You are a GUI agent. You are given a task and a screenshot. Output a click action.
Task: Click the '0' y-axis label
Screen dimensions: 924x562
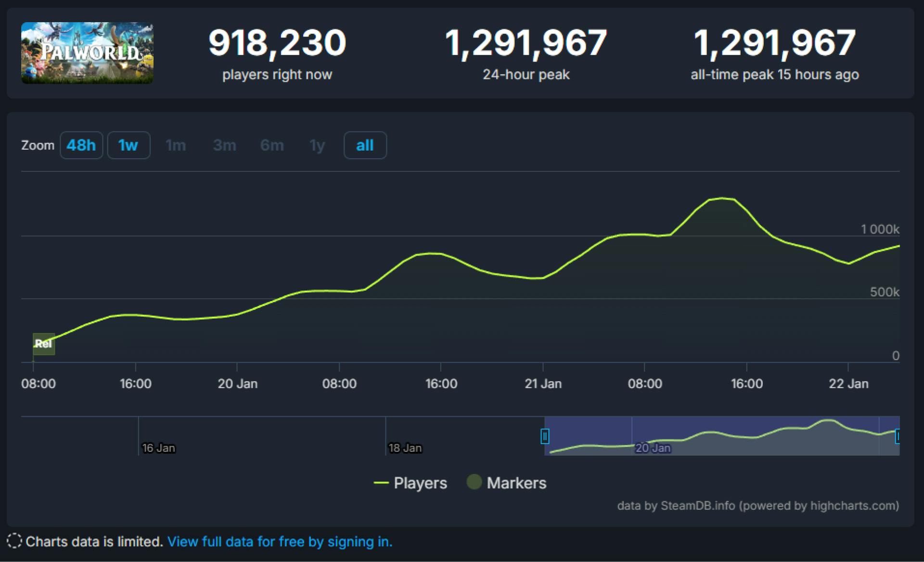click(x=896, y=356)
